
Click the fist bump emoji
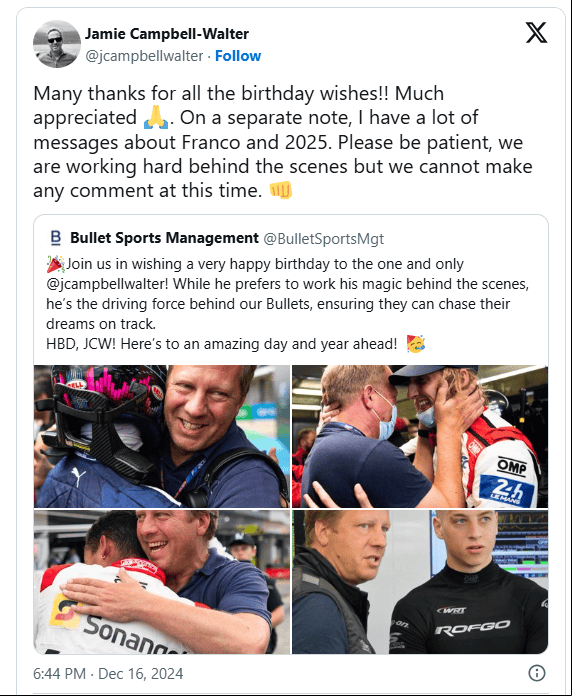[x=281, y=190]
